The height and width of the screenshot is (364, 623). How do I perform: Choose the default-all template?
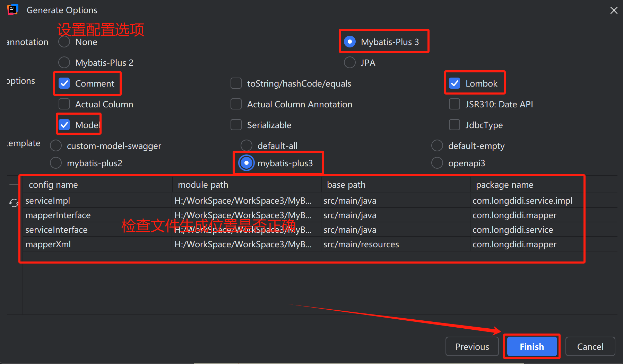tap(246, 146)
